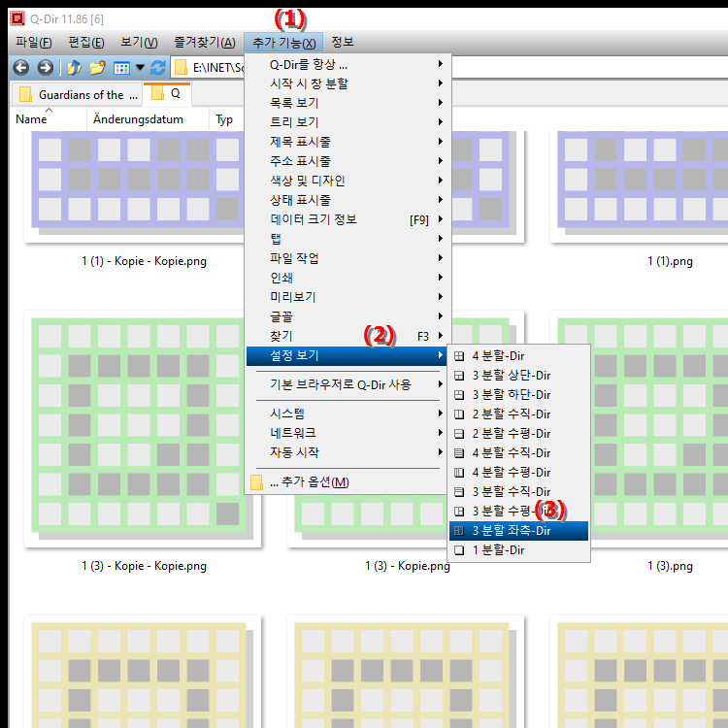Expand the 제목 표시줄 submenu
The height and width of the screenshot is (728, 728).
coord(347,142)
